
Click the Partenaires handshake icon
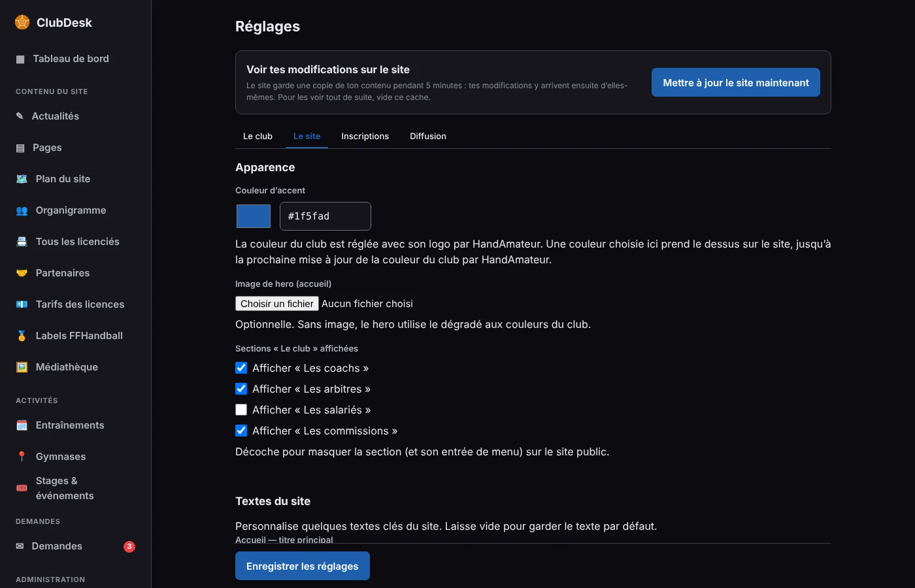pyautogui.click(x=22, y=273)
